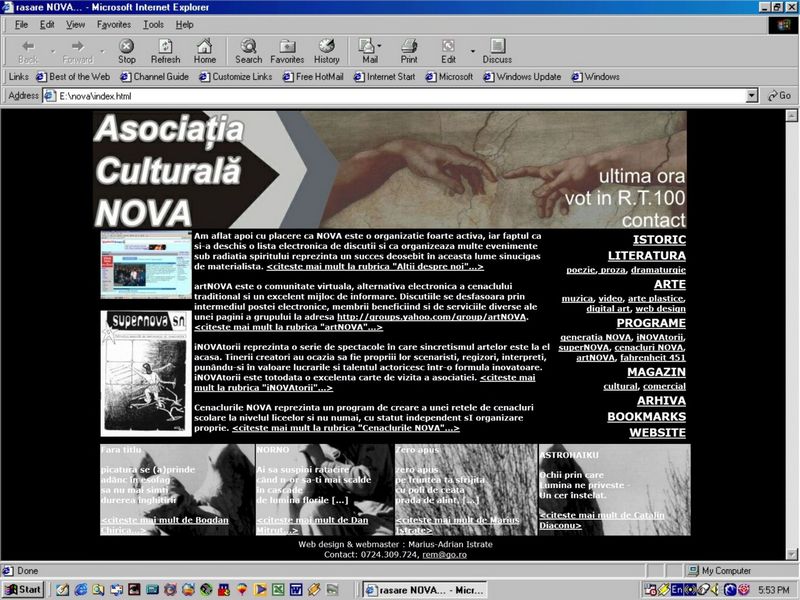
Task: Show the History panel icon
Action: click(327, 51)
